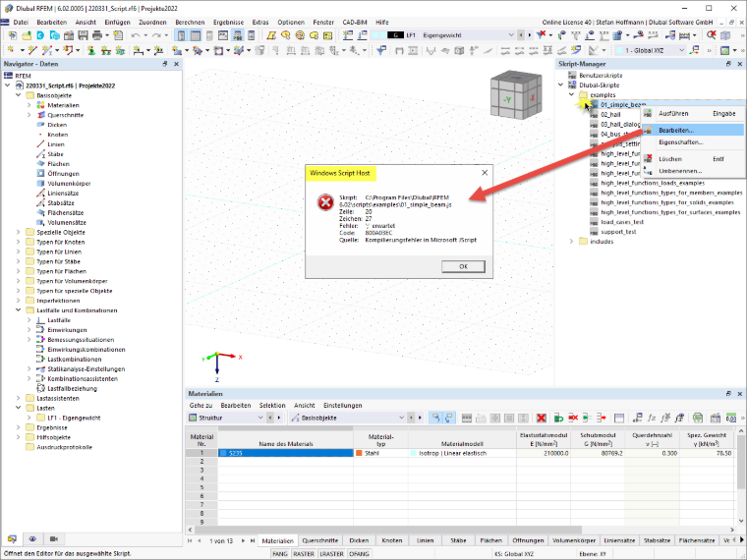Viewport: 747px width, 560px height.
Task: Go to next load case arrow
Action: pyautogui.click(x=529, y=34)
